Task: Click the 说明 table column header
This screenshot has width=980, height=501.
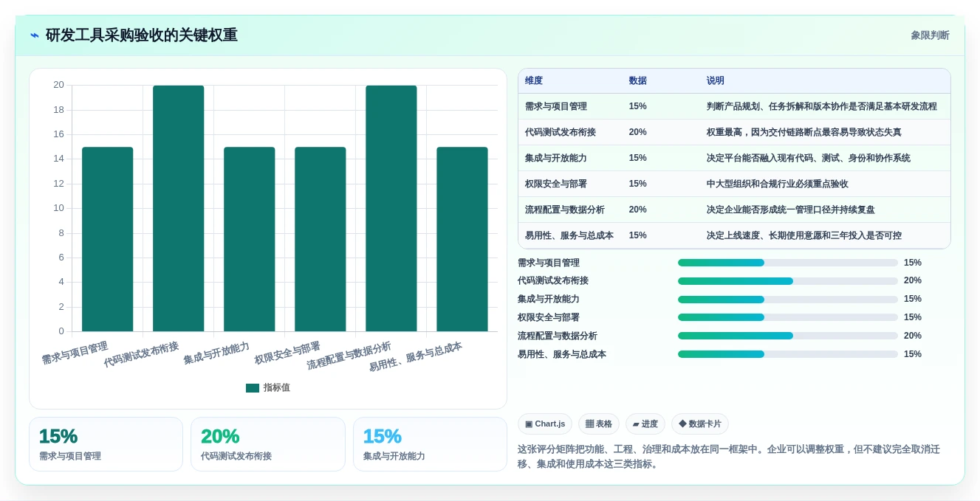Action: pos(716,80)
